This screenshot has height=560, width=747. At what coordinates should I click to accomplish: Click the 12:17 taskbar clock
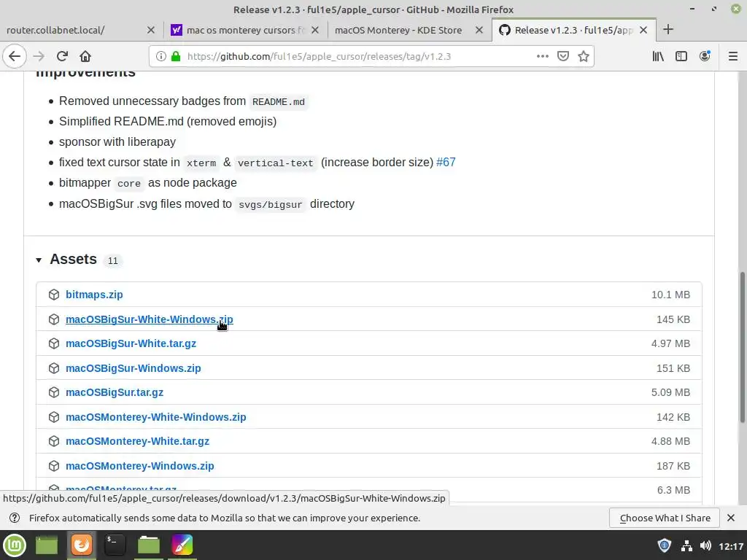tap(731, 546)
